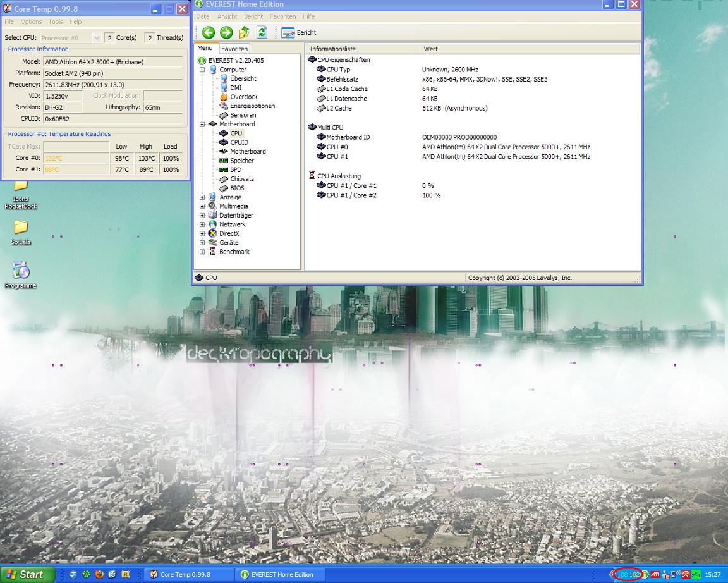Screen dimensions: 728x583
Task: Open the Help menu in Core Temp
Action: click(75, 22)
